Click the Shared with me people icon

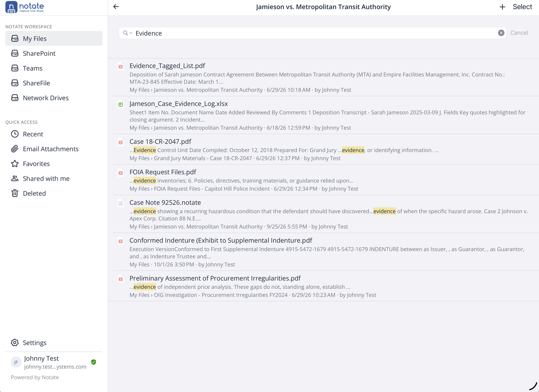pos(15,178)
